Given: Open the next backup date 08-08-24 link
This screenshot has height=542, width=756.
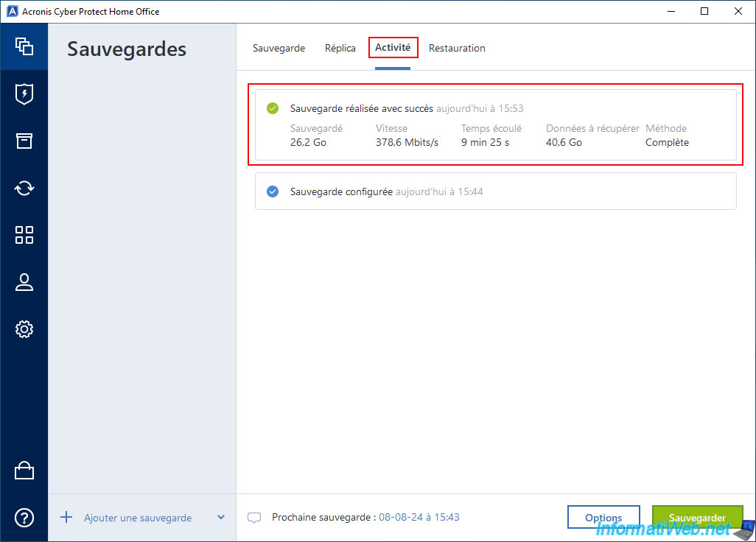Looking at the screenshot, I should pos(419,517).
